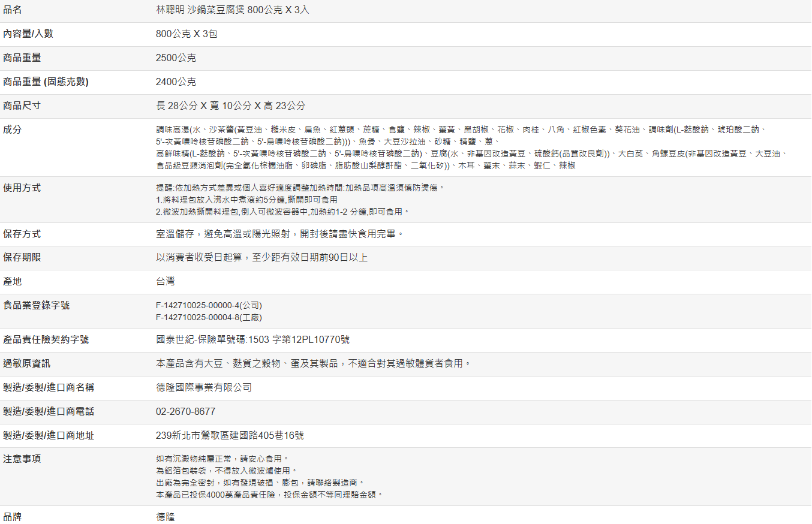This screenshot has height=524, width=812.
Task: Click the storage instructions text starting 室溫儲存
Action: tap(280, 234)
